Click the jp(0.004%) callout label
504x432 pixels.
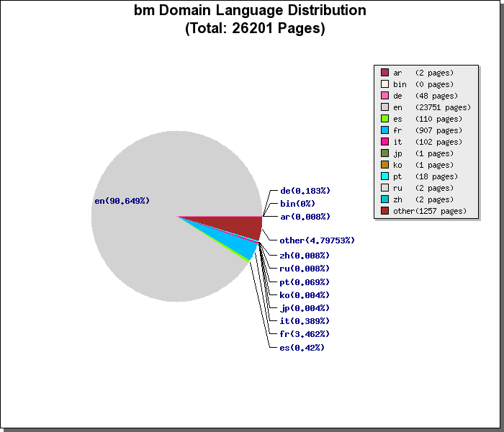click(305, 309)
